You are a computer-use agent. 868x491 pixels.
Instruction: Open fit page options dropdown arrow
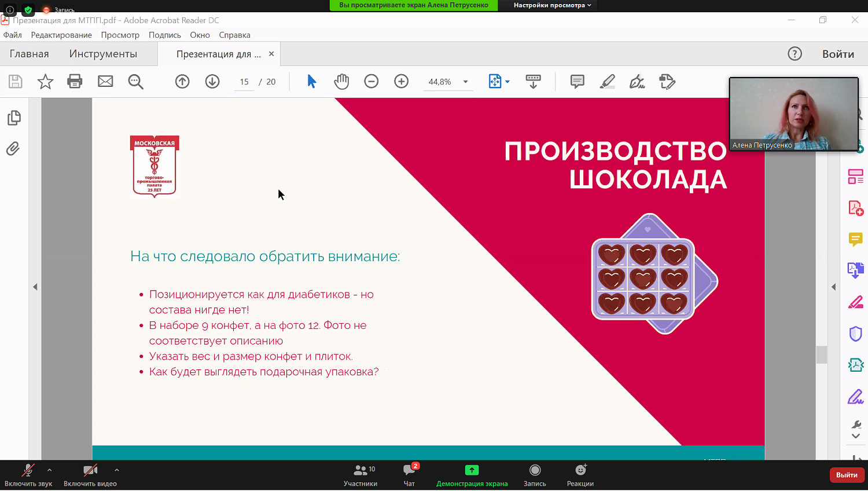(x=507, y=82)
